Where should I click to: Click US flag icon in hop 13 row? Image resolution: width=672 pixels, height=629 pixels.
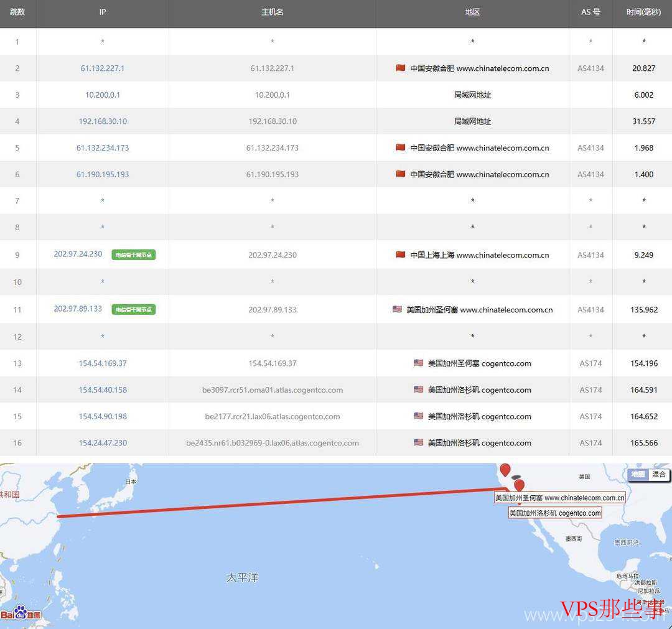tap(418, 363)
